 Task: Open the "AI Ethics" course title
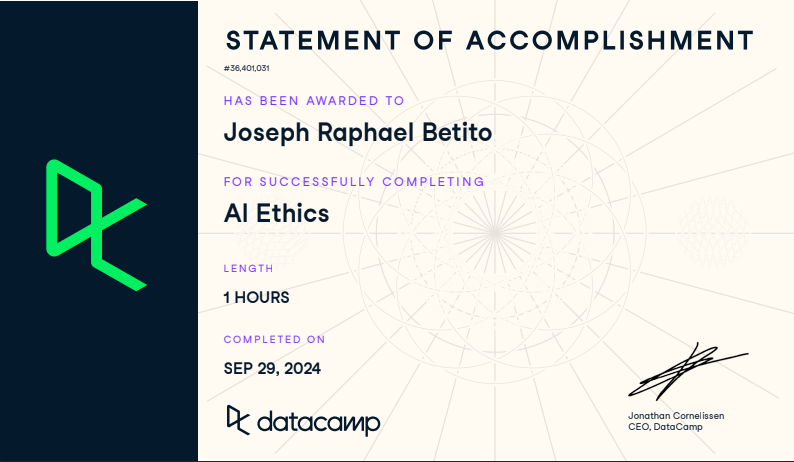[x=276, y=213]
